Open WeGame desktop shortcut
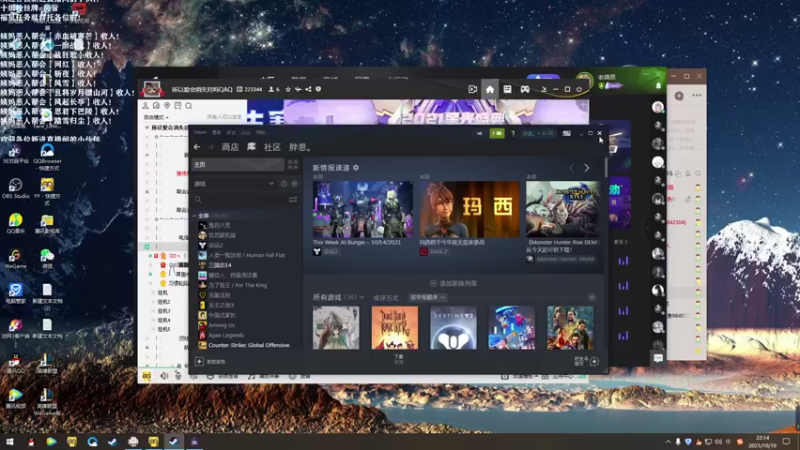 tap(15, 259)
